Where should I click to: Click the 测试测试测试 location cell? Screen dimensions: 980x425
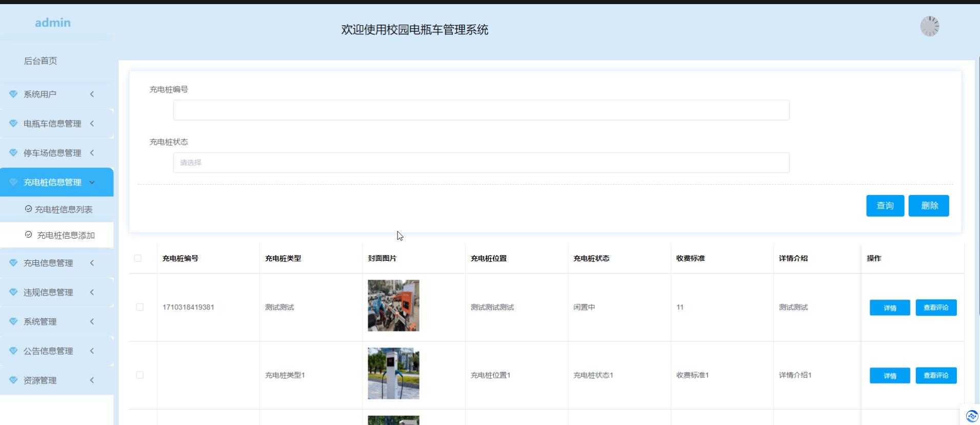[492, 307]
